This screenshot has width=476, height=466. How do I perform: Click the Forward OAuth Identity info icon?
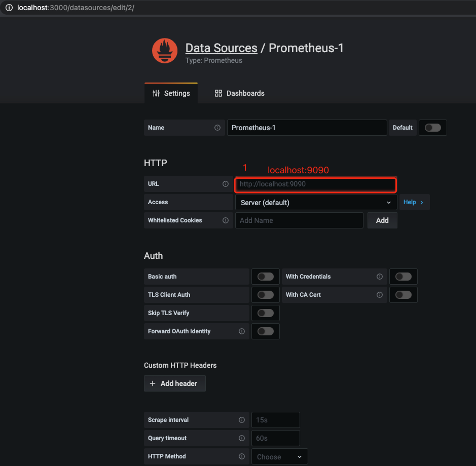[x=242, y=331]
